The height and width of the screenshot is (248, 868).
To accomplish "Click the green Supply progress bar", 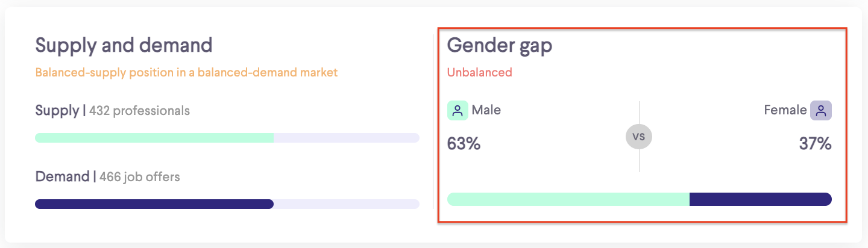I will point(154,138).
